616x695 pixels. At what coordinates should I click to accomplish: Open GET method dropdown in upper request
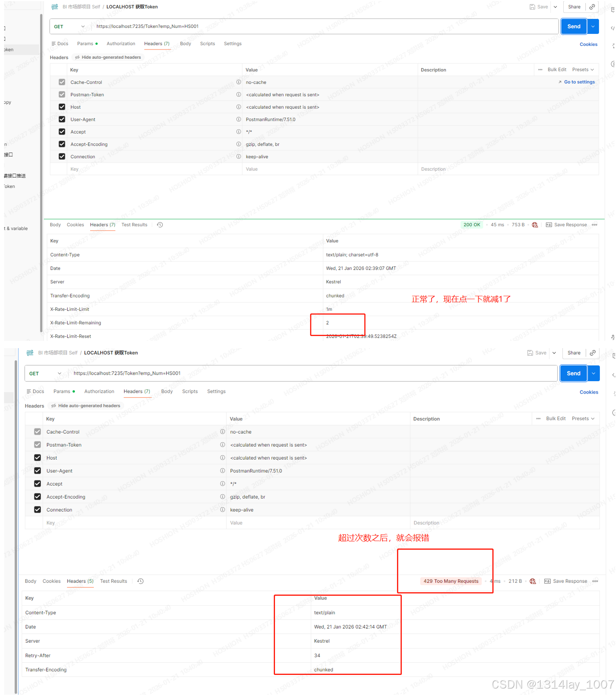[69, 27]
